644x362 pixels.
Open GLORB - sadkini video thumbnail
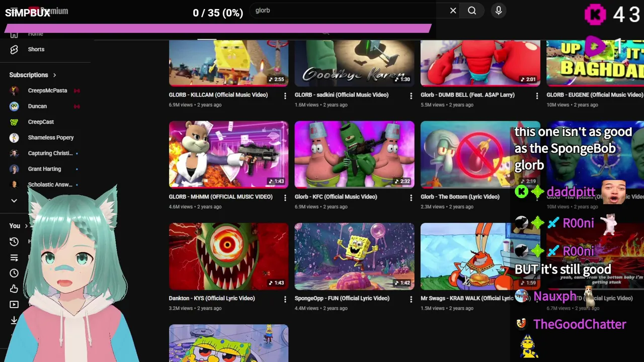pos(354,63)
